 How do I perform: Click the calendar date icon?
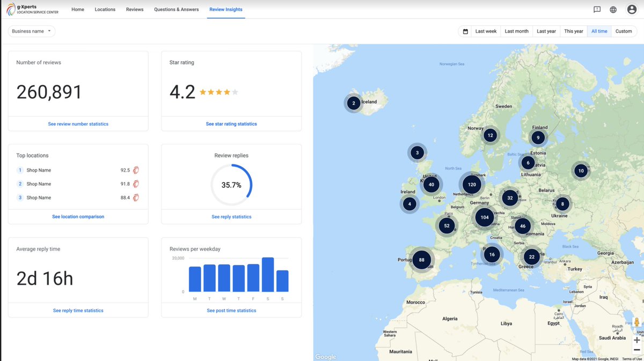(x=465, y=31)
